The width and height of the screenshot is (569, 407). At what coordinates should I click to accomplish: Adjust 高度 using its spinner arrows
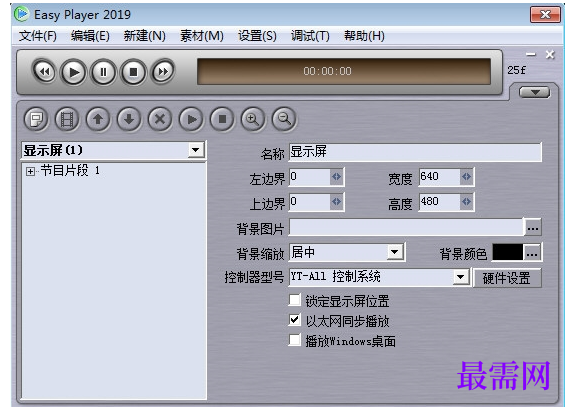coord(466,202)
